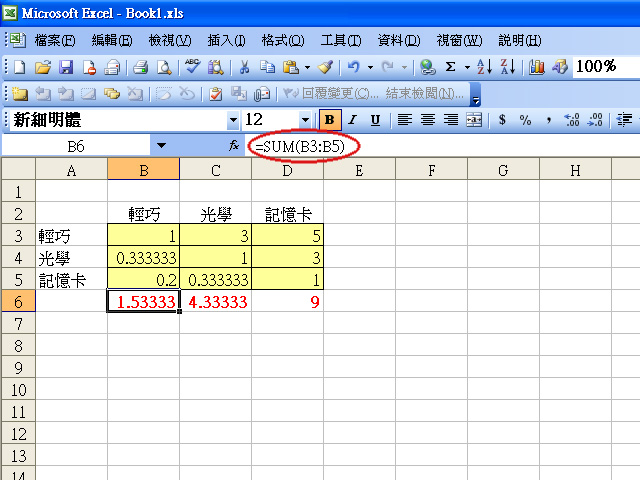Click the Print icon
The image size is (640, 480).
[141, 67]
